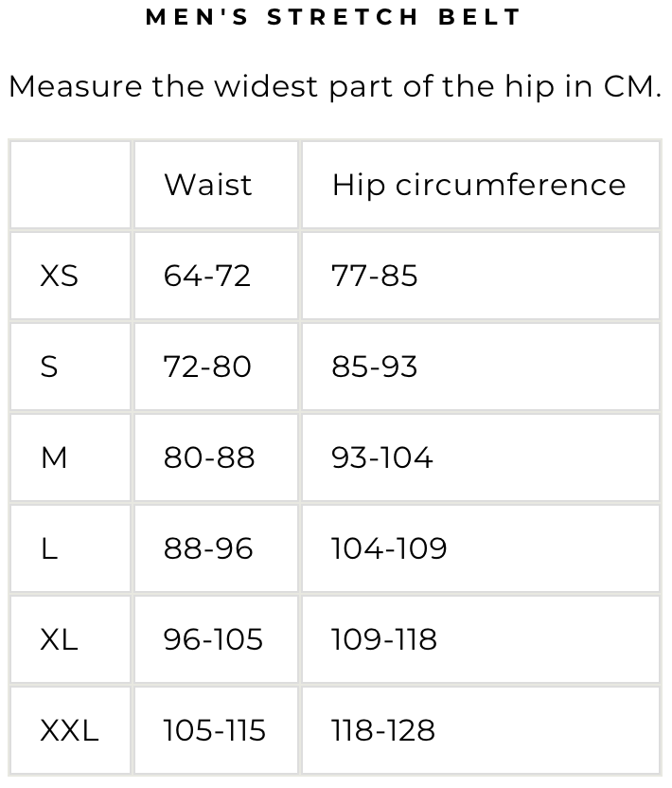Viewport: 672px width, 788px height.
Task: Click the Waist column header
Action: (207, 185)
